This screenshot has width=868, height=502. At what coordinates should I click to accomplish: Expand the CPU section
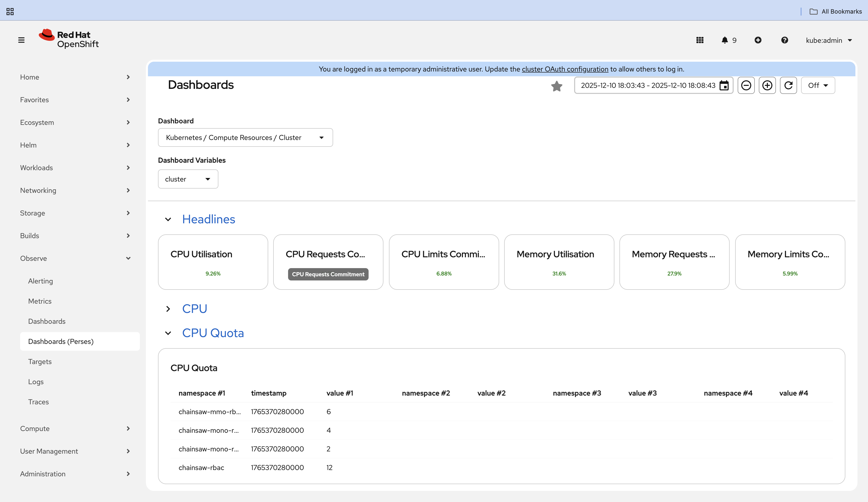pos(168,309)
